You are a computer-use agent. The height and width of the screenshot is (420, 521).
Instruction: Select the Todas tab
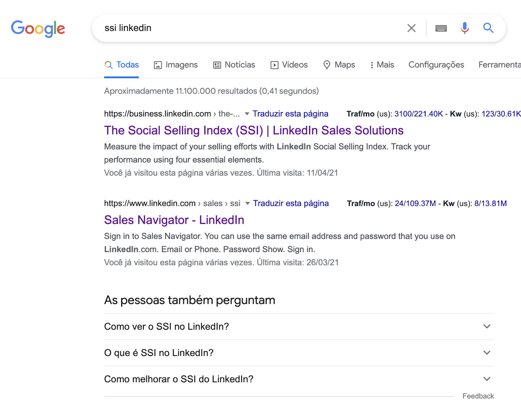pos(121,65)
